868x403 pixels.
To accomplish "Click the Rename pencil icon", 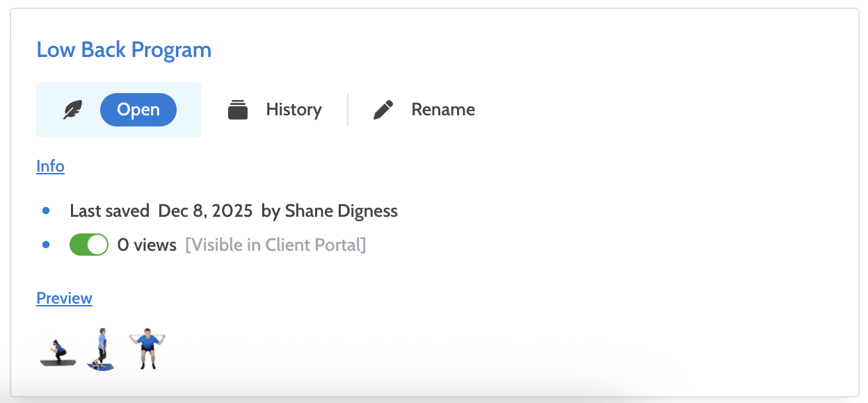I will (x=383, y=110).
